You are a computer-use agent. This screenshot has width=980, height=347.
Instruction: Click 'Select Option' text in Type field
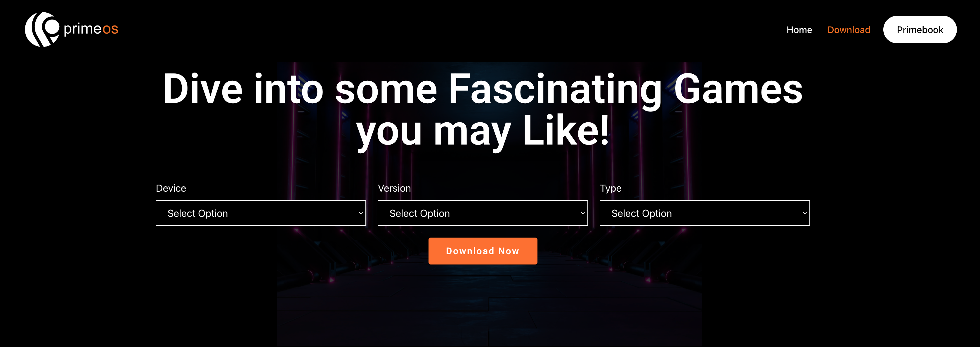point(641,213)
